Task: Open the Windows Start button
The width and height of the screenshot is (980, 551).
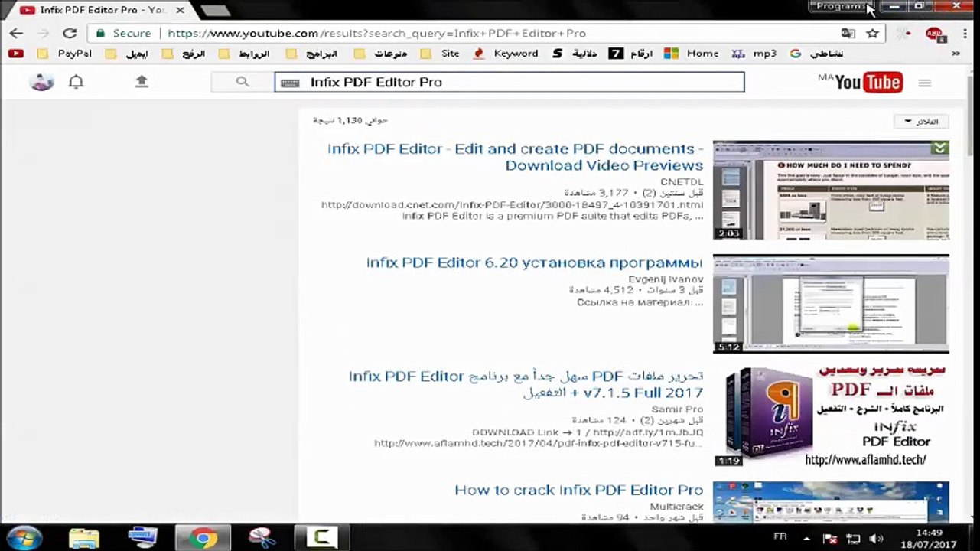Action: [x=24, y=537]
